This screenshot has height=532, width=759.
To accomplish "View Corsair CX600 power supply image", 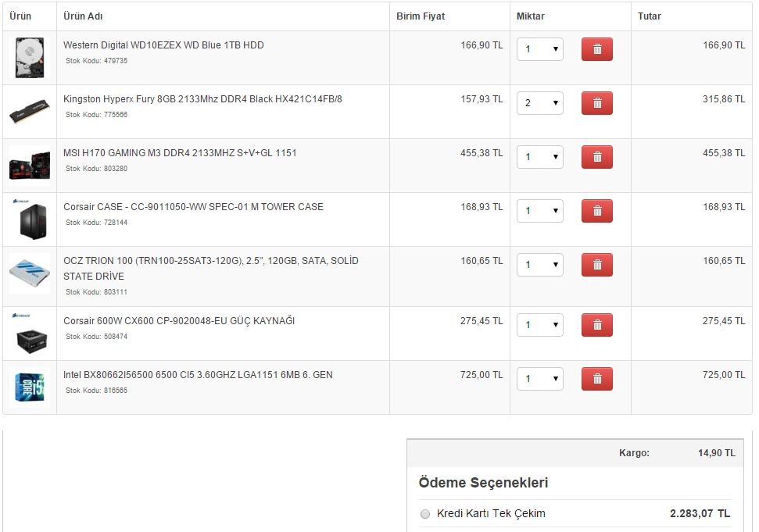I will pyautogui.click(x=30, y=334).
